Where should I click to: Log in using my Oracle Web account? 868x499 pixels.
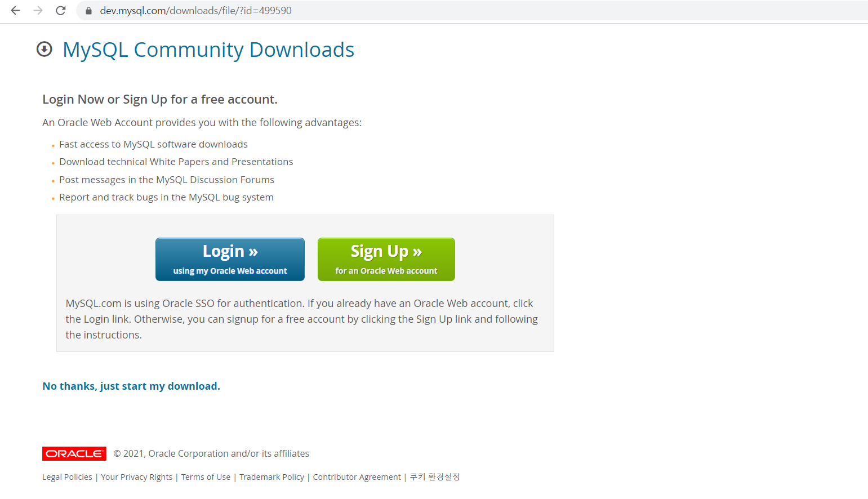(230, 259)
